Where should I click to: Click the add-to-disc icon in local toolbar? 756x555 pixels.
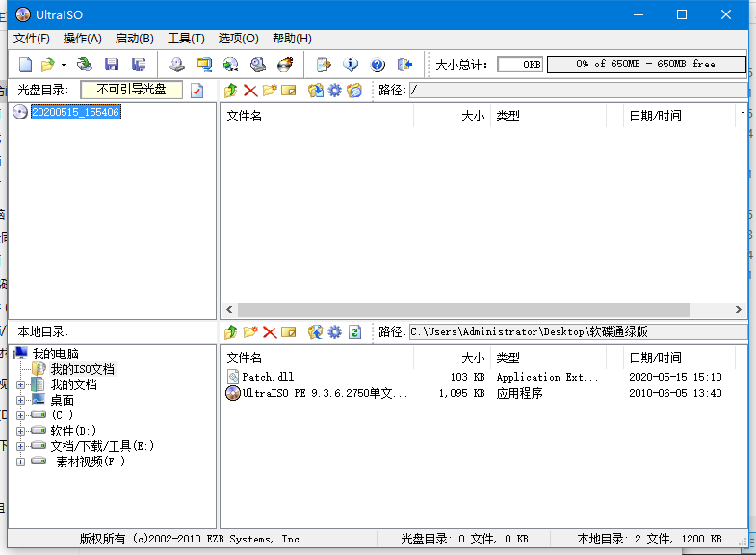[x=315, y=332]
